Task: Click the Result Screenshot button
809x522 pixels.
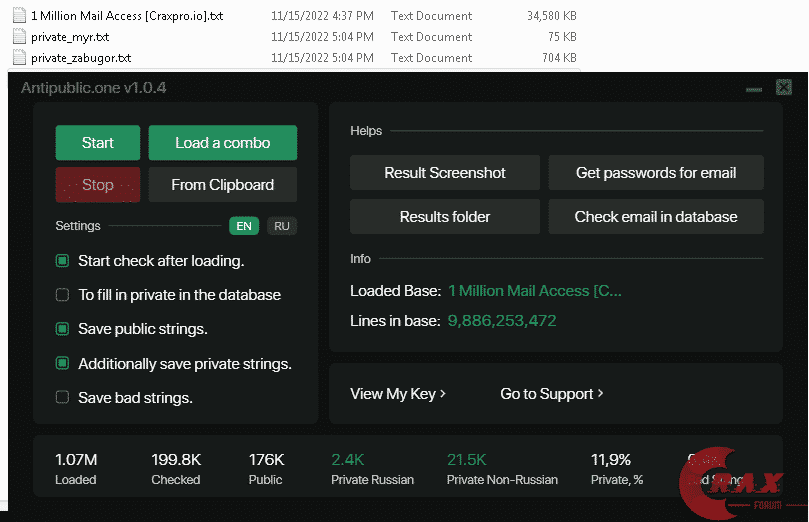Action: coord(445,173)
